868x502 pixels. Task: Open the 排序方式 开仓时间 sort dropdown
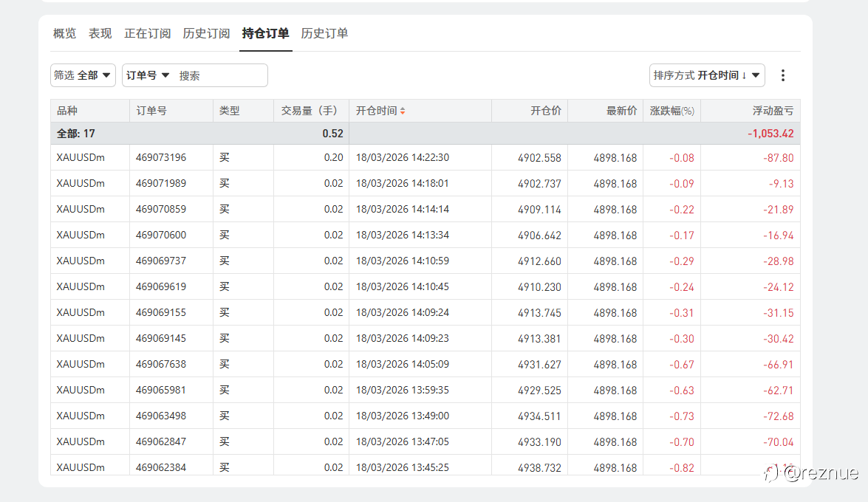point(707,75)
